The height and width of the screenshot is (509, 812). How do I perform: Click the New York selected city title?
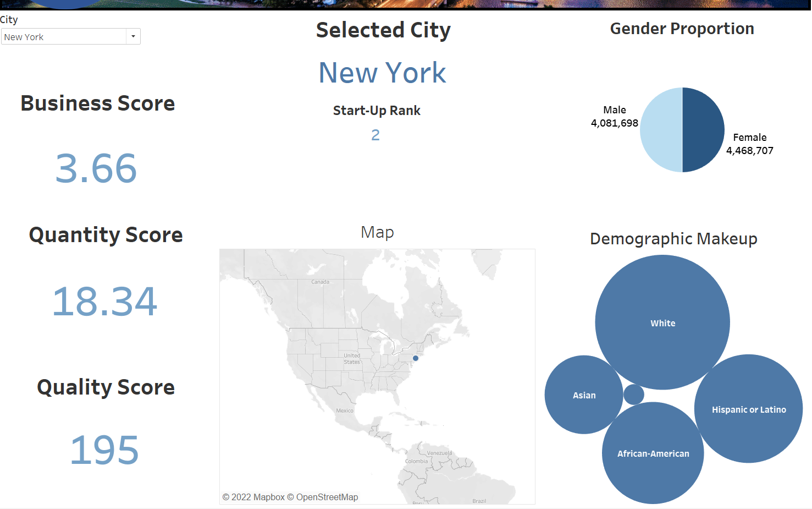(x=383, y=73)
